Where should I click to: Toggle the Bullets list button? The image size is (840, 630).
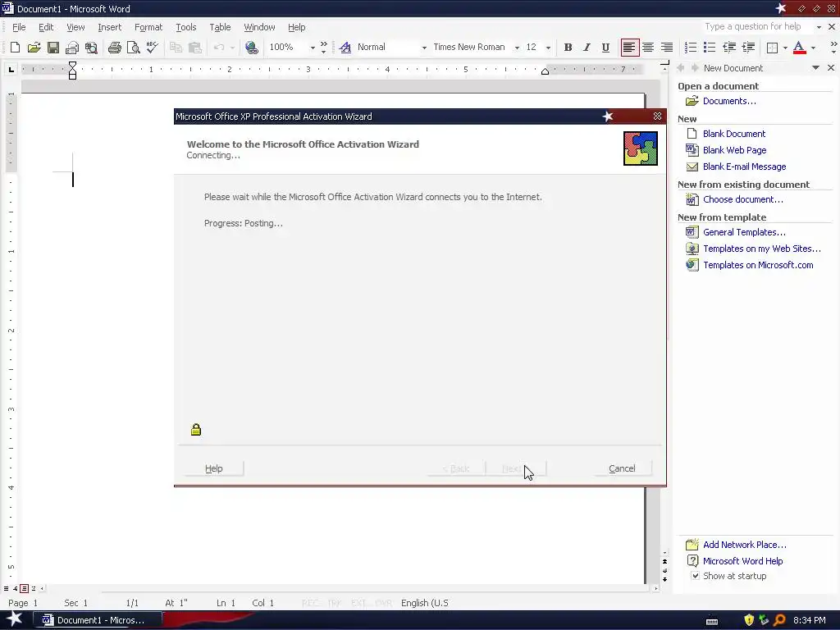(x=710, y=47)
